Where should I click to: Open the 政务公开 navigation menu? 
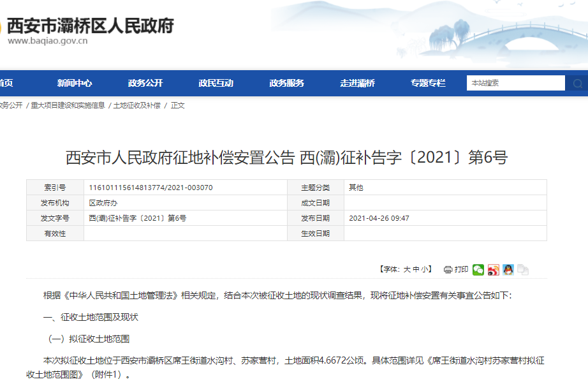click(x=145, y=83)
